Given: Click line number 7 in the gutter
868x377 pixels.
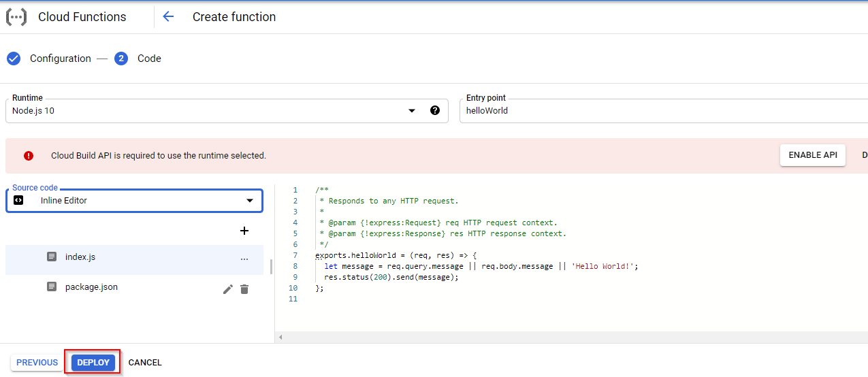Looking at the screenshot, I should [295, 255].
